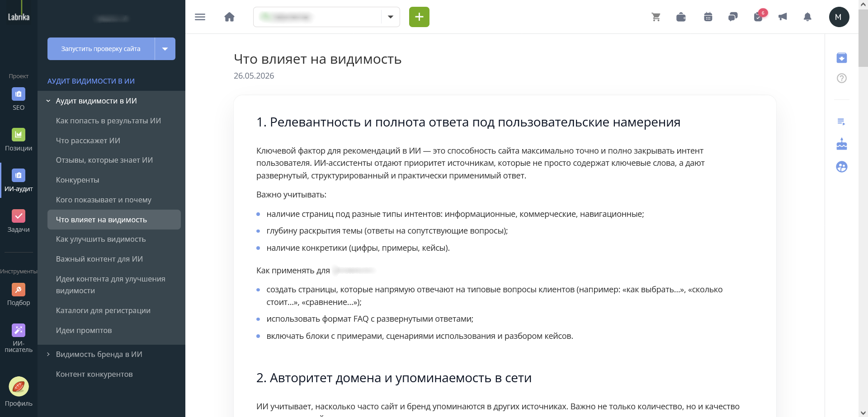Open the briefcase icon in header
868x417 pixels.
pyautogui.click(x=681, y=17)
